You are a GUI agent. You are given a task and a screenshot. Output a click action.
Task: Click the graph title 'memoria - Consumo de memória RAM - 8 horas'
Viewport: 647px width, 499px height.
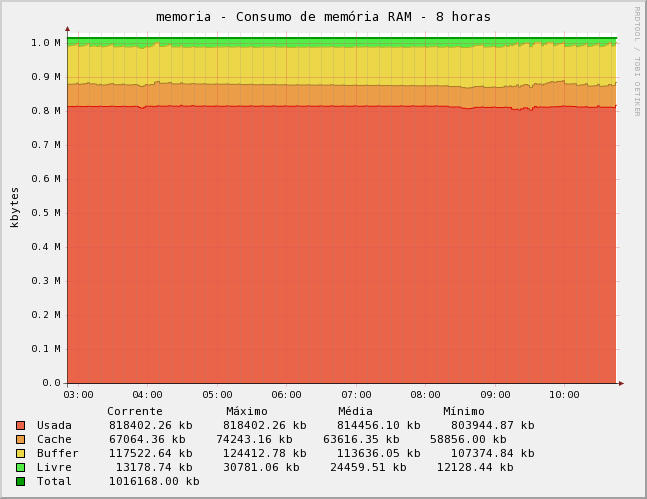click(323, 17)
